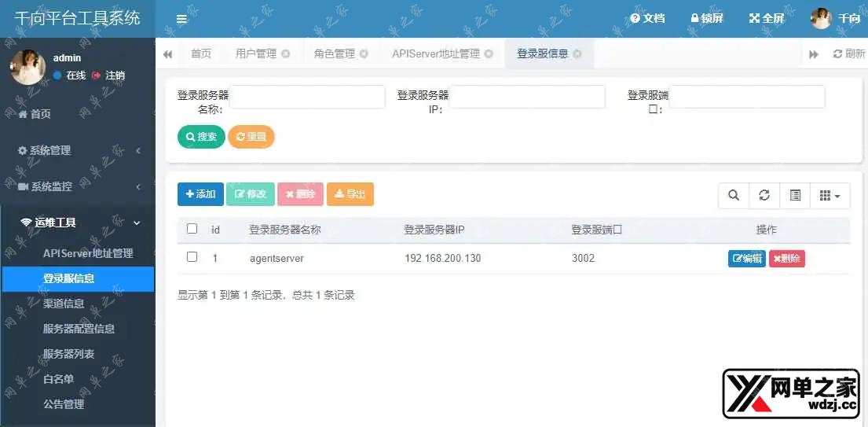Refresh the table with the toolbar refresh icon
This screenshot has width=868, height=427.
pyautogui.click(x=764, y=196)
